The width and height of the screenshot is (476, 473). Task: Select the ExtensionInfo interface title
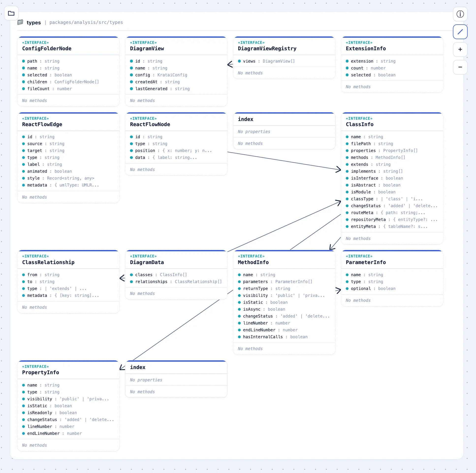click(x=366, y=49)
